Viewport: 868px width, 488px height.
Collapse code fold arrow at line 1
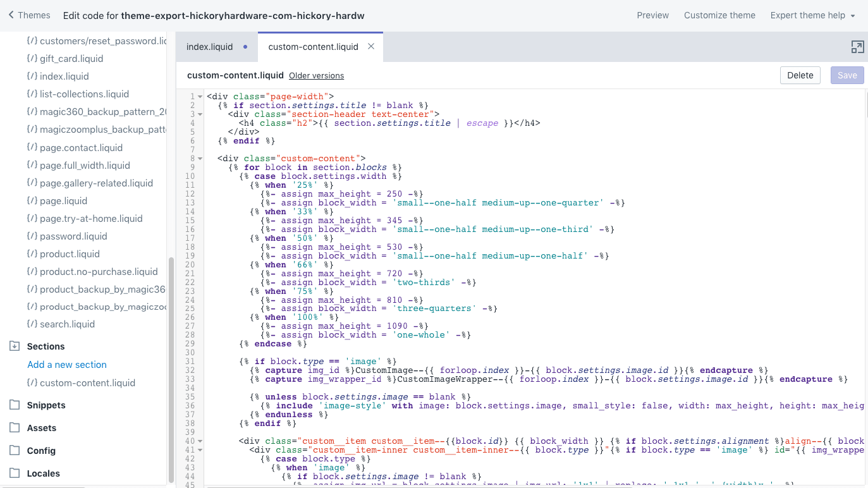200,97
